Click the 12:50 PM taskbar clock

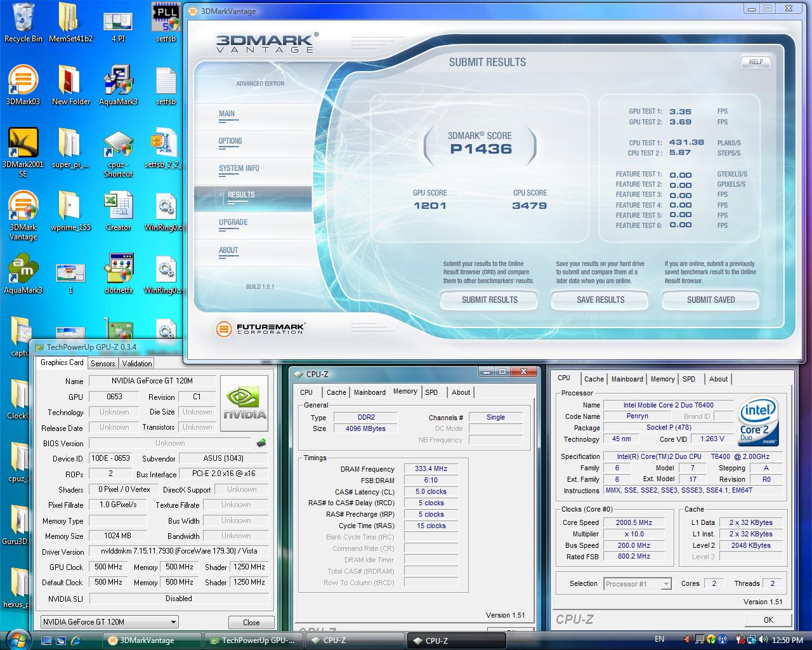click(787, 640)
